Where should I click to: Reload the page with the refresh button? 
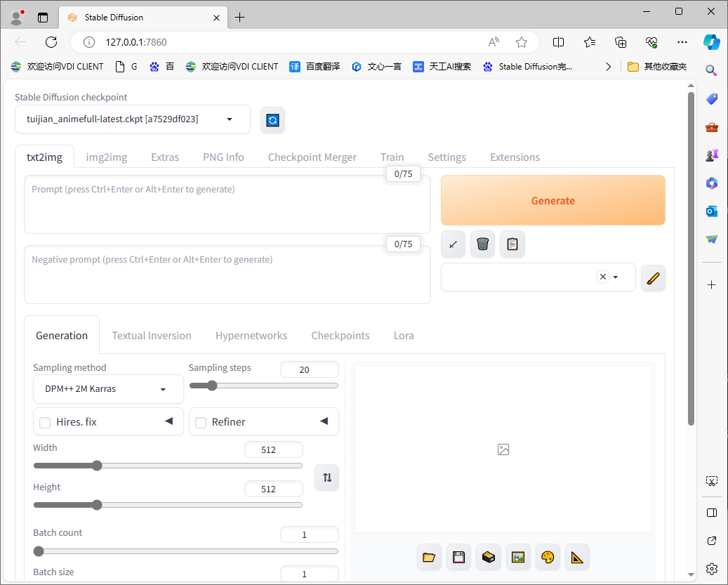coord(51,42)
